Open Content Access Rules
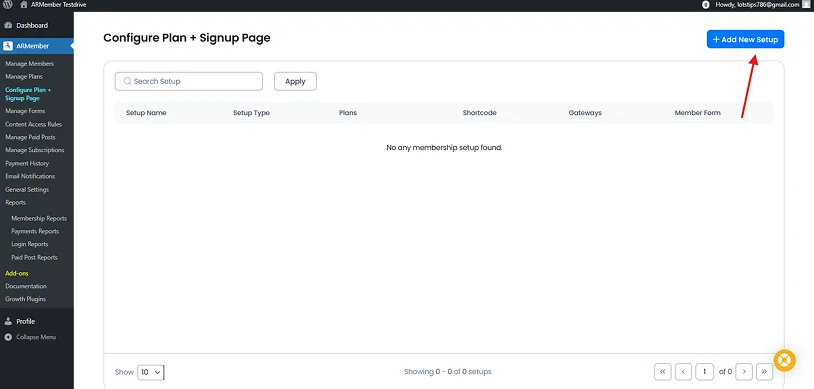This screenshot has width=814, height=389. pyautogui.click(x=33, y=124)
